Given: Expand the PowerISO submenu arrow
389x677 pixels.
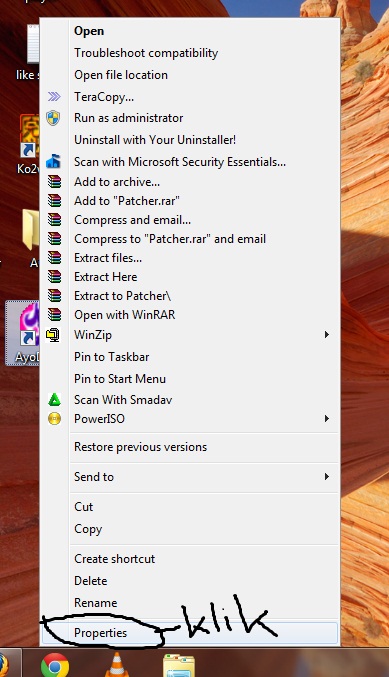Looking at the screenshot, I should click(x=327, y=418).
